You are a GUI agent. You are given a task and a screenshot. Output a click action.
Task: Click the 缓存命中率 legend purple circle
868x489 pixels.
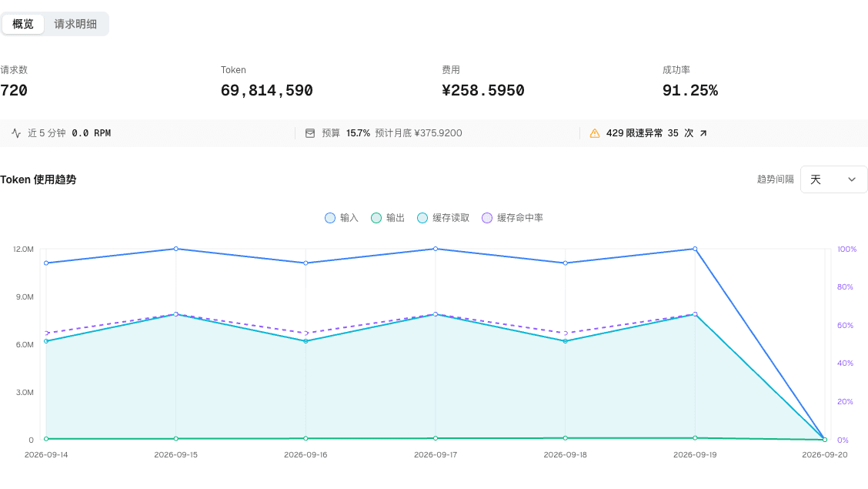tap(486, 218)
